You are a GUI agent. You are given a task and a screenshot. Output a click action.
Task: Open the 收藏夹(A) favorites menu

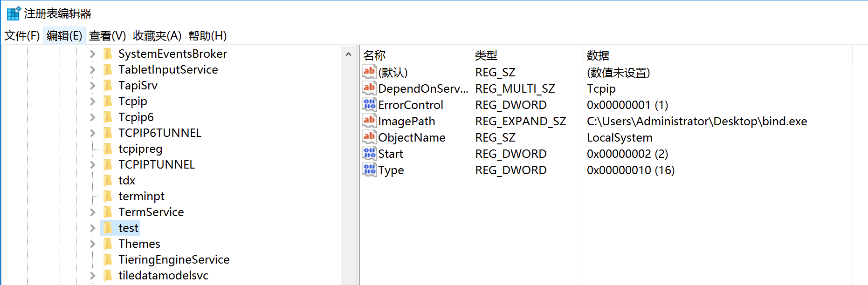157,36
